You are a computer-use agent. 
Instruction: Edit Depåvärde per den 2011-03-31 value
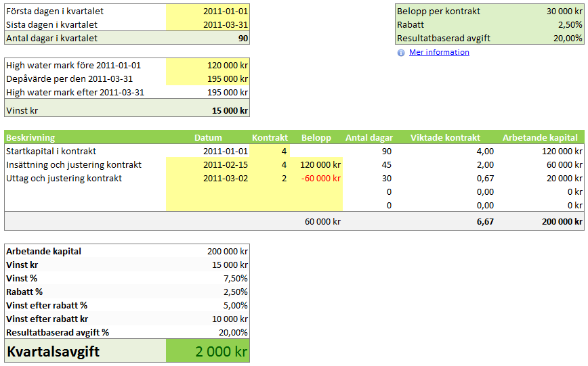pos(208,78)
